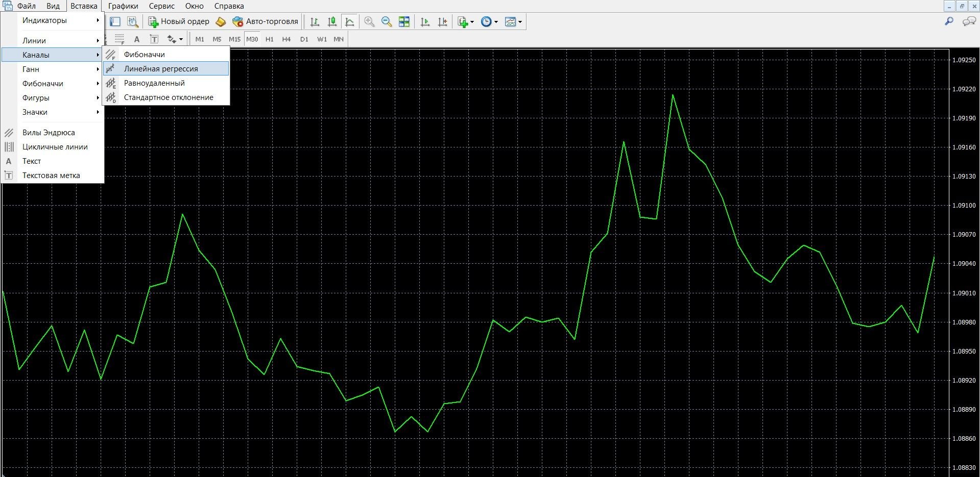Image resolution: width=980 pixels, height=477 pixels.
Task: Open the Вид menu
Action: 53,6
